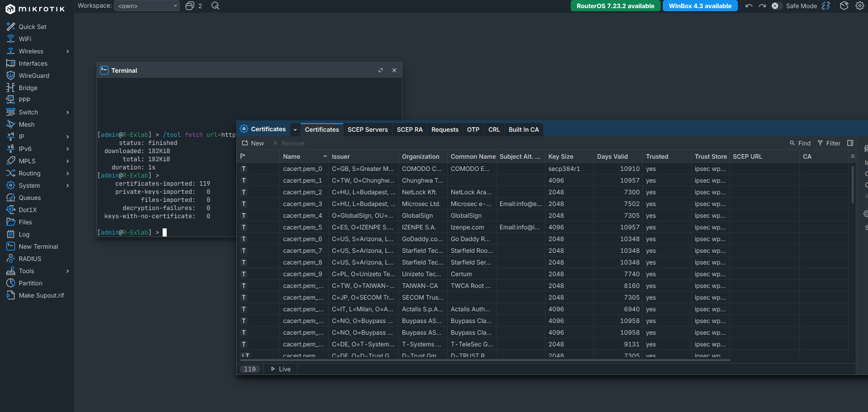The image size is (868, 412).
Task: Toggle the Safe Mode switch
Action: click(x=776, y=6)
